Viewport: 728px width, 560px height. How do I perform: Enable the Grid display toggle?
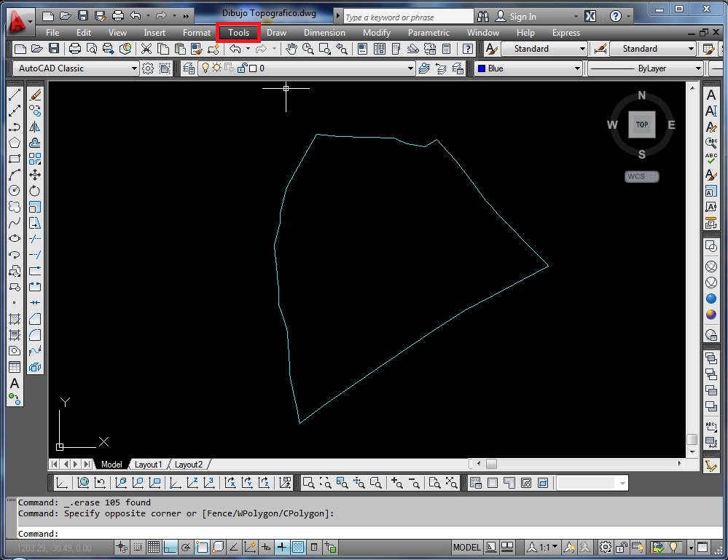153,547
